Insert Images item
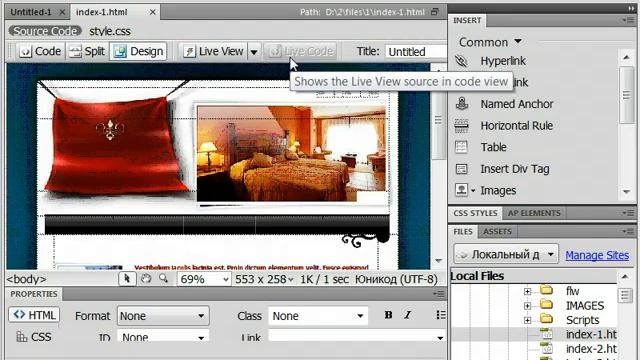This screenshot has height=360, width=640. (x=498, y=190)
